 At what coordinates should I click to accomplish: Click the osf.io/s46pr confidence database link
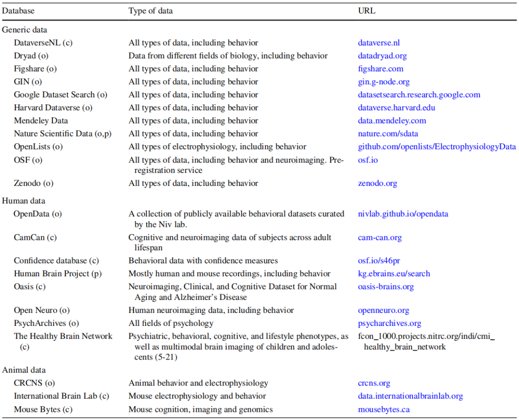[x=379, y=261]
